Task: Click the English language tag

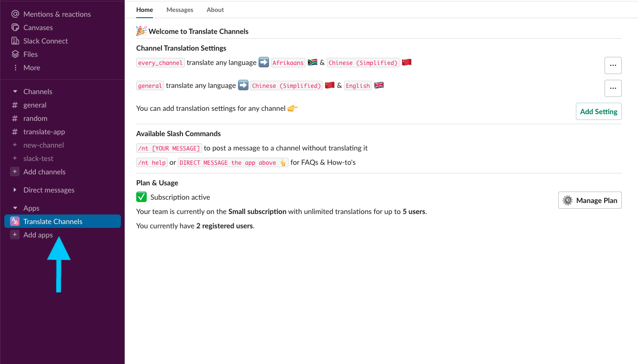Action: coord(358,86)
